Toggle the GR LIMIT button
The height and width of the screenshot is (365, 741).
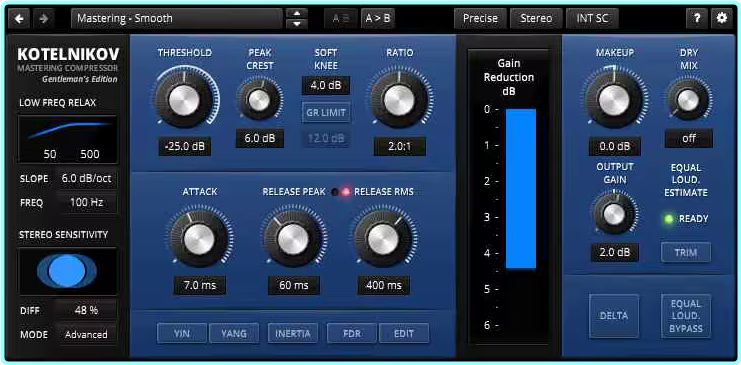click(x=326, y=113)
